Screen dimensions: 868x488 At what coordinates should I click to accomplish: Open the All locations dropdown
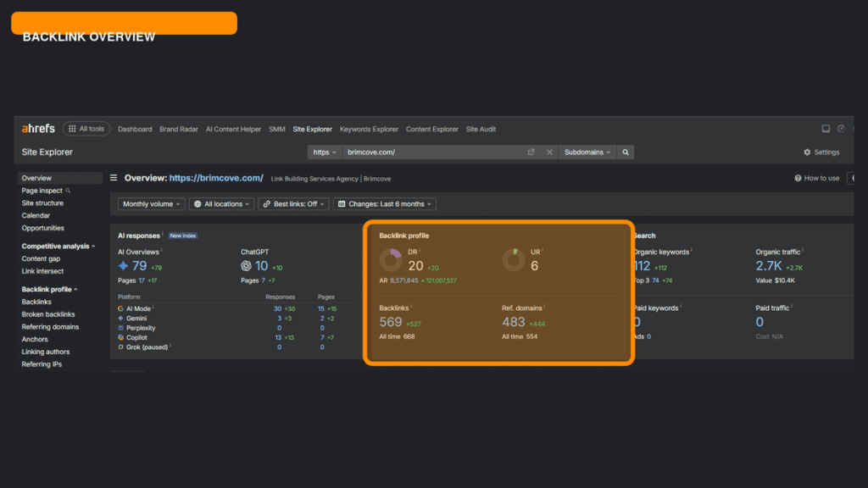click(x=221, y=204)
